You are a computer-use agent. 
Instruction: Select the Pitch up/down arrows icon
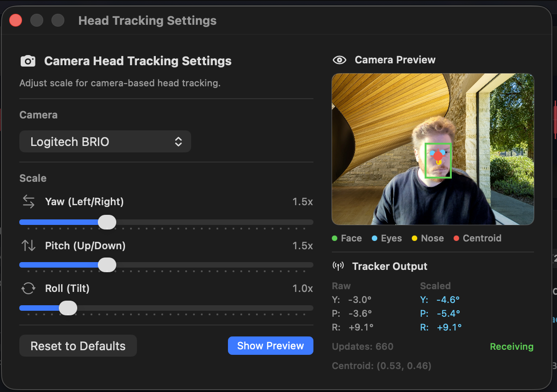(x=28, y=246)
